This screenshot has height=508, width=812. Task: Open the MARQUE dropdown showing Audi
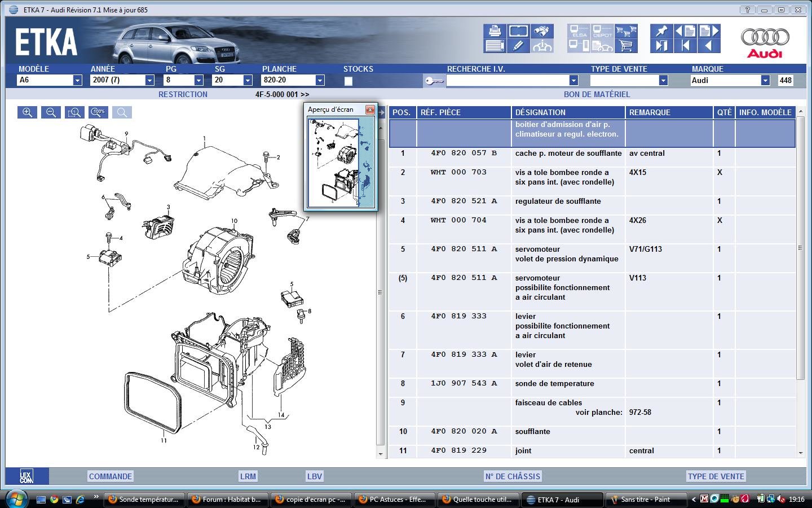(765, 80)
